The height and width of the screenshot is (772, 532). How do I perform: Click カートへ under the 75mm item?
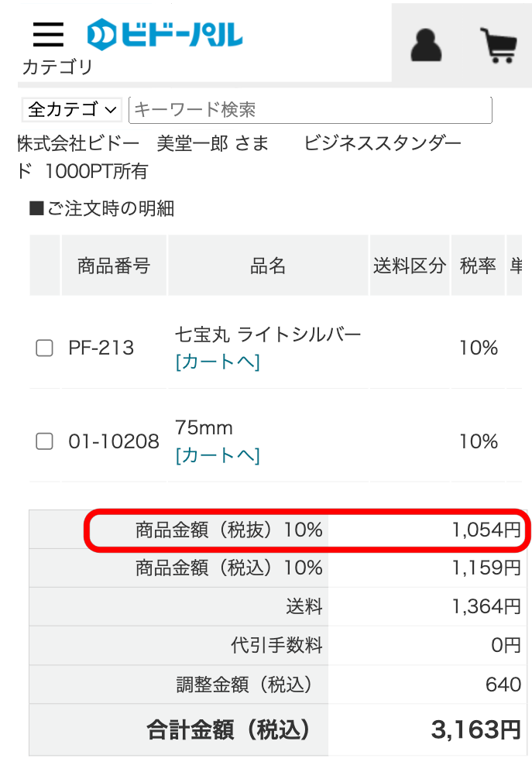[218, 455]
